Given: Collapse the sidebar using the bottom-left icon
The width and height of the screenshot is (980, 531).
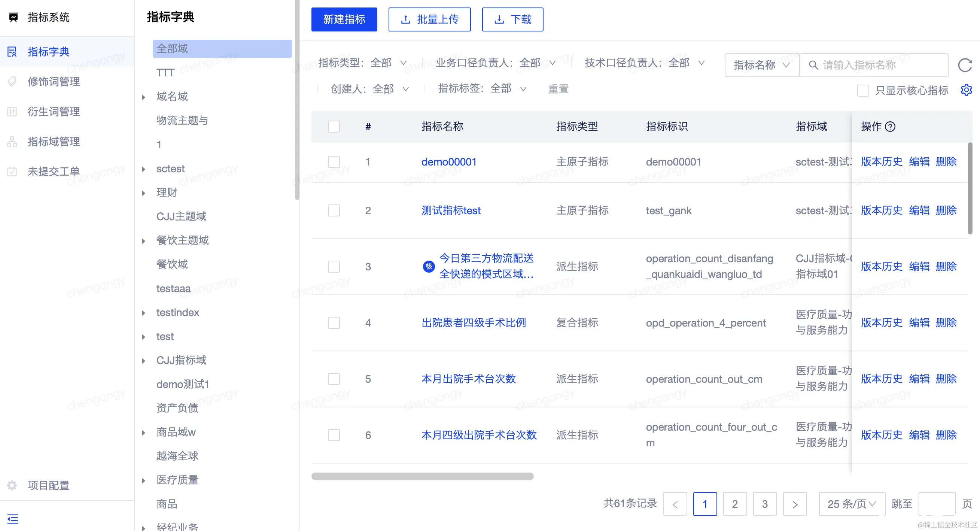Looking at the screenshot, I should click(x=13, y=519).
